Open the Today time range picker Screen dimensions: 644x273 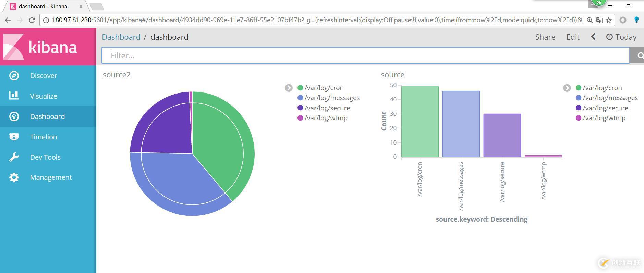(621, 37)
